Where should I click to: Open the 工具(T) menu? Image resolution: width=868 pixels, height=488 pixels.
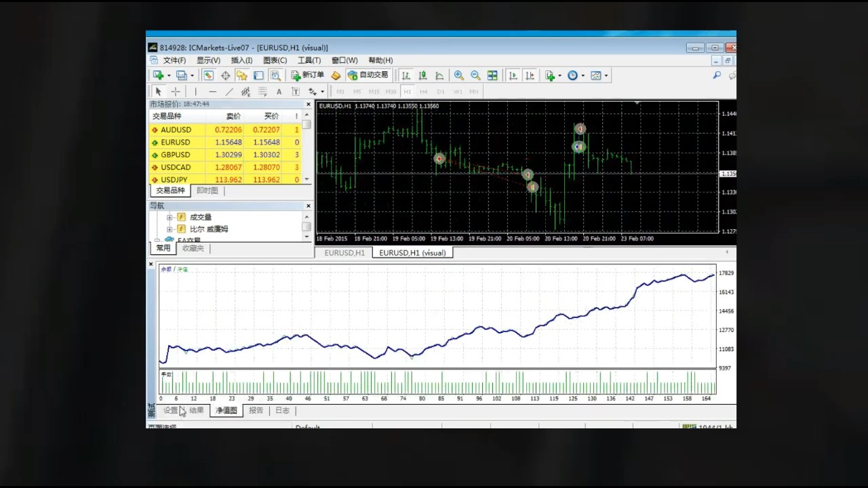coord(309,60)
